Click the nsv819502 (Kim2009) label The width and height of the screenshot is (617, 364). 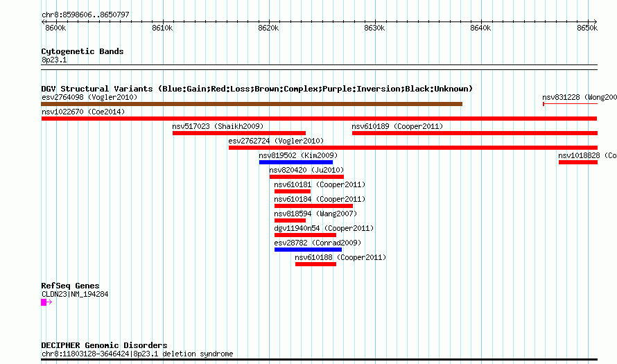(x=298, y=155)
